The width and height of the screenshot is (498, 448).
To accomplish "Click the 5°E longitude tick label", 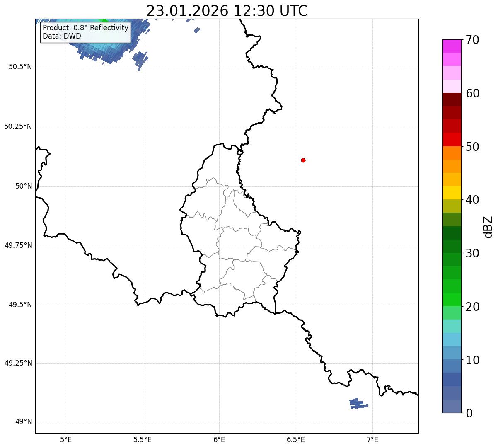I will 66,440.
